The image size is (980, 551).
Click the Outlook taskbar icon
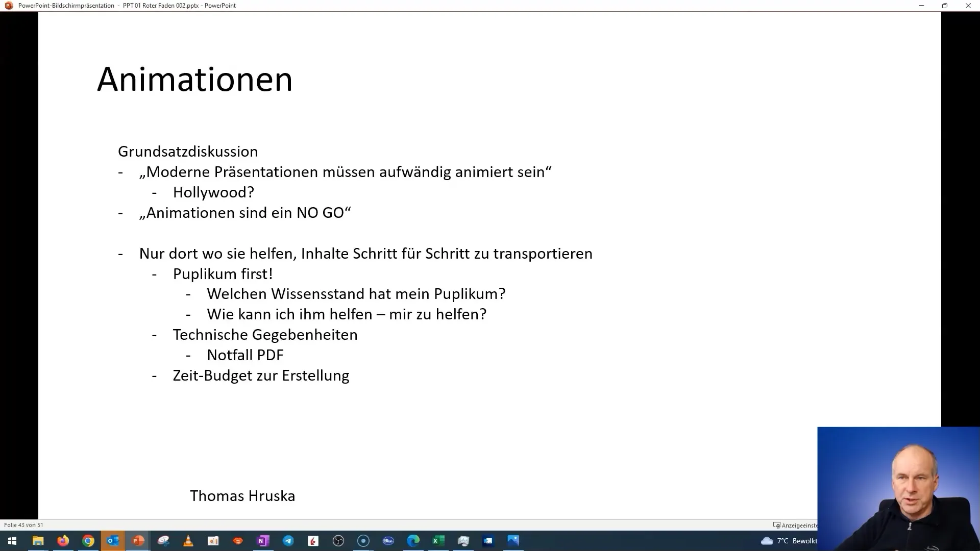(113, 540)
